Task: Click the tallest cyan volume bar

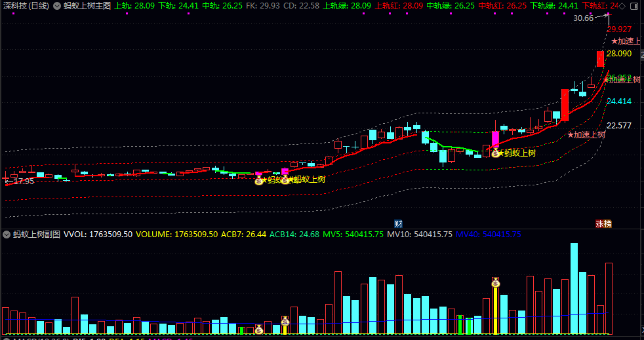Action: 574,288
